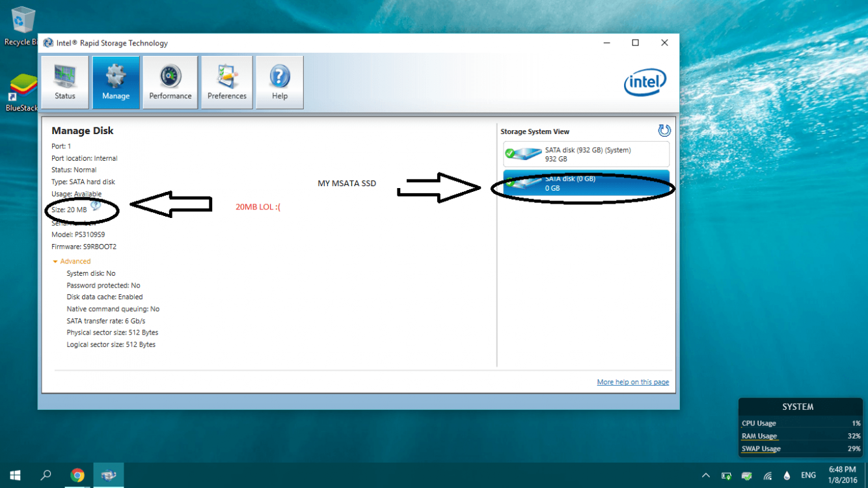868x488 pixels.
Task: Open the Wi-Fi network tray icon
Action: 768,476
